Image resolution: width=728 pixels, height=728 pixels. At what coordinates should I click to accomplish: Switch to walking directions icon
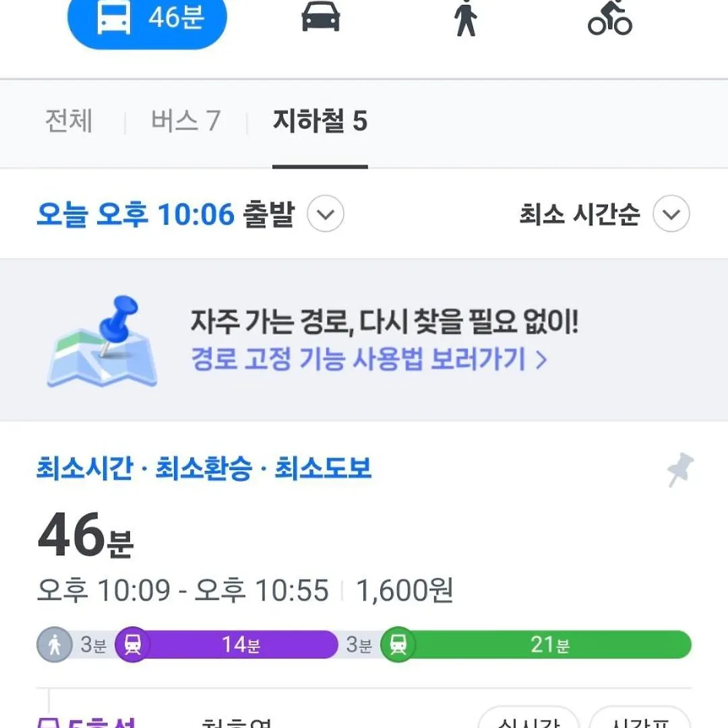point(465,18)
